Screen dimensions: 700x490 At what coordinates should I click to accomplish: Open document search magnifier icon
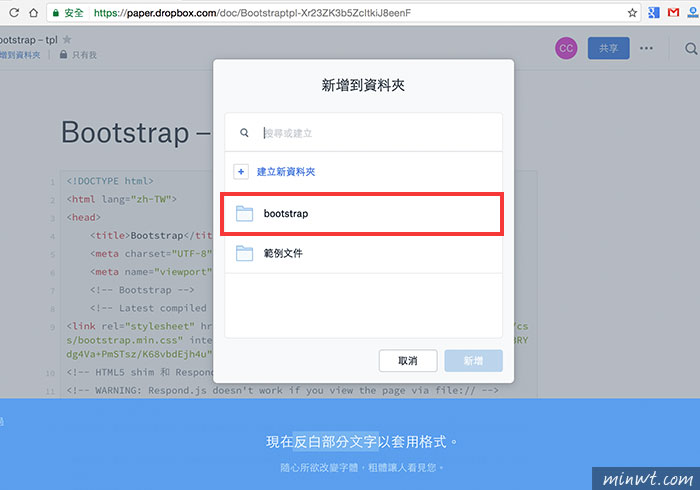coord(691,48)
